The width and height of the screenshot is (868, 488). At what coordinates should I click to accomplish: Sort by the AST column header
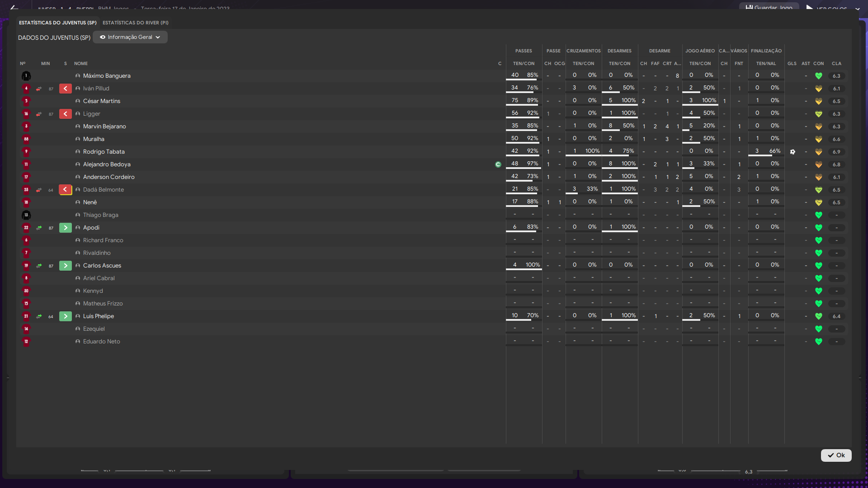pos(806,64)
